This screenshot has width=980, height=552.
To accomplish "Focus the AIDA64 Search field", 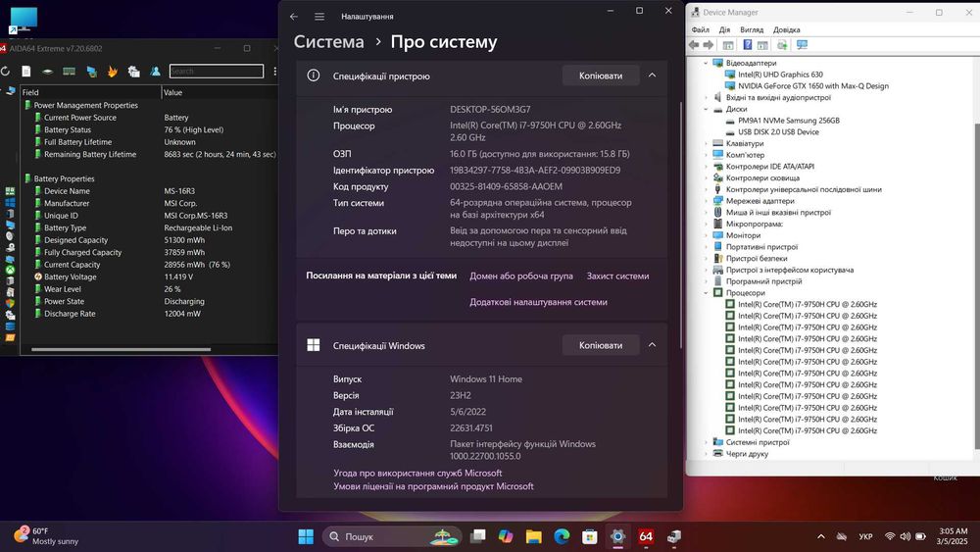I will click(x=217, y=72).
